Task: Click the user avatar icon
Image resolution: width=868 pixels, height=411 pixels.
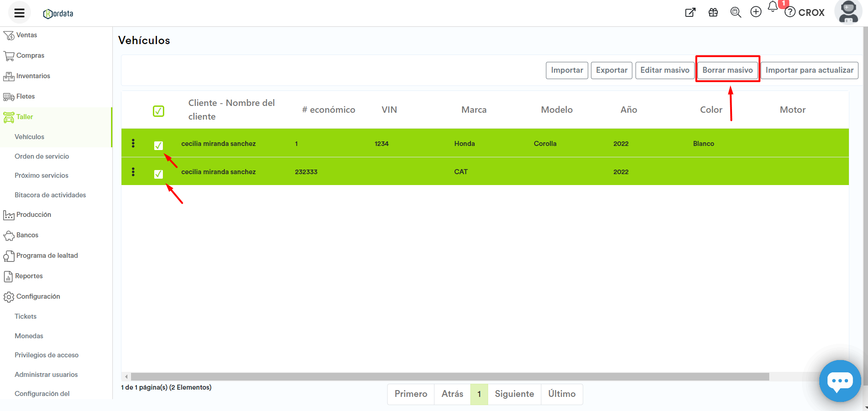Action: pyautogui.click(x=848, y=12)
